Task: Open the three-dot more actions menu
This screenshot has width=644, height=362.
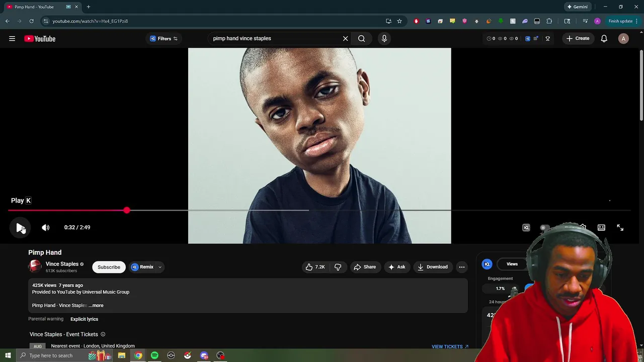Action: tap(462, 267)
